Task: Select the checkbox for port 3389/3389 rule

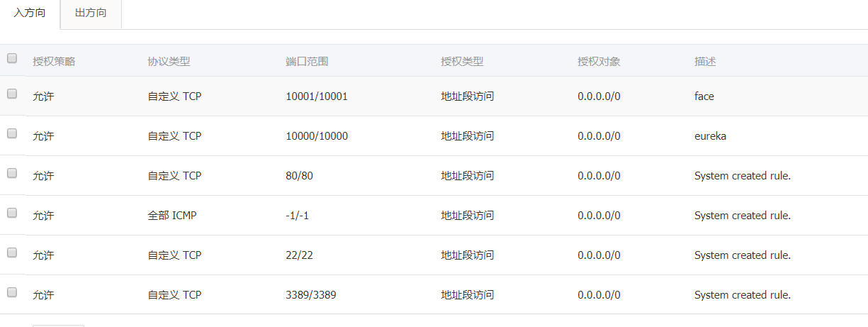Action: point(12,292)
